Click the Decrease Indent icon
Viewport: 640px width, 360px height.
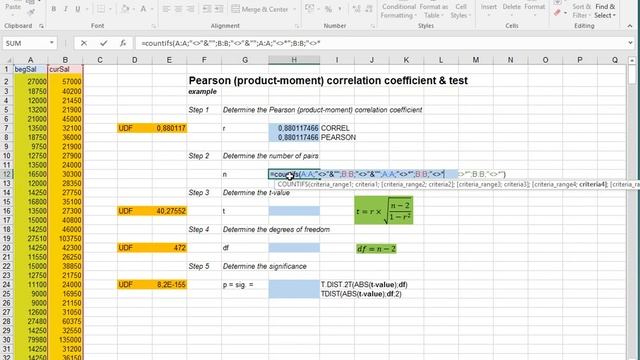click(207, 9)
